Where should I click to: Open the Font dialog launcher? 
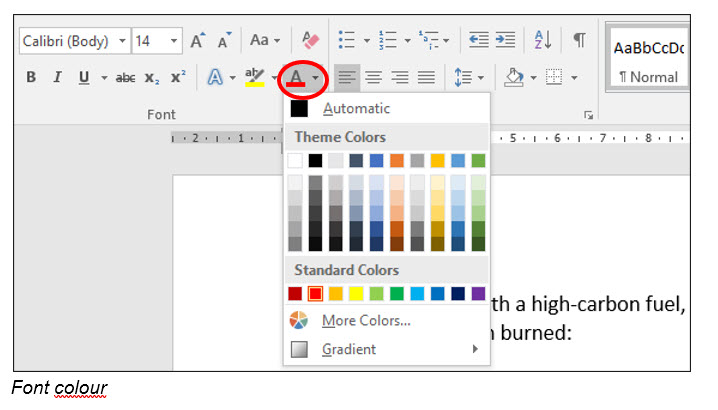[588, 115]
